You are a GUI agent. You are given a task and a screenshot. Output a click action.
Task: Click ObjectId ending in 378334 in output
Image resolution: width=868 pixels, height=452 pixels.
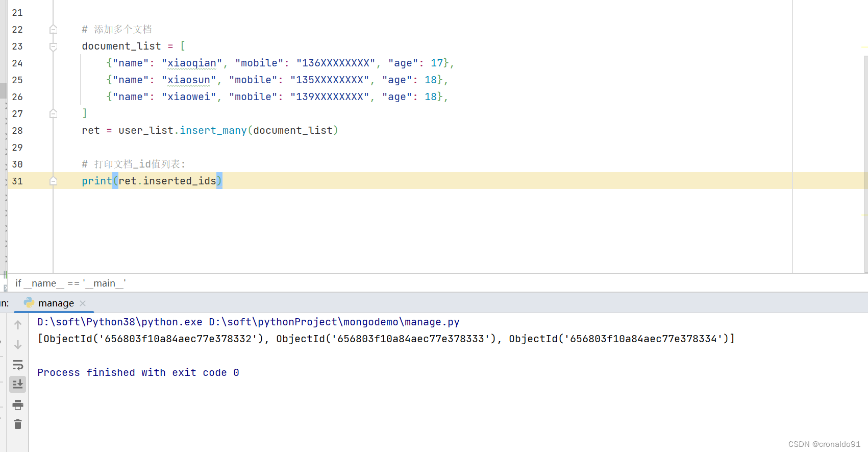(x=618, y=339)
